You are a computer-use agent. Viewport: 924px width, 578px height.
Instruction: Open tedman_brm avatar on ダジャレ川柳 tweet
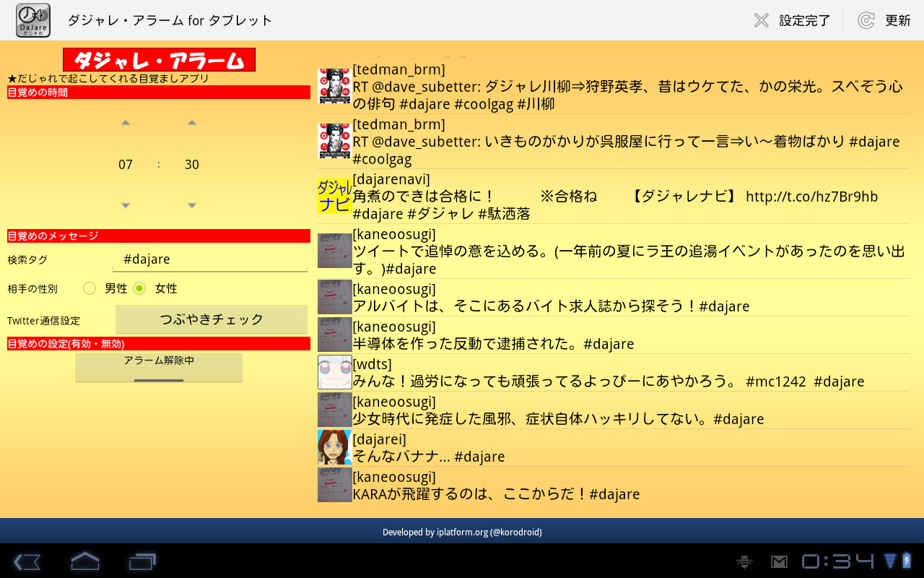(x=334, y=86)
